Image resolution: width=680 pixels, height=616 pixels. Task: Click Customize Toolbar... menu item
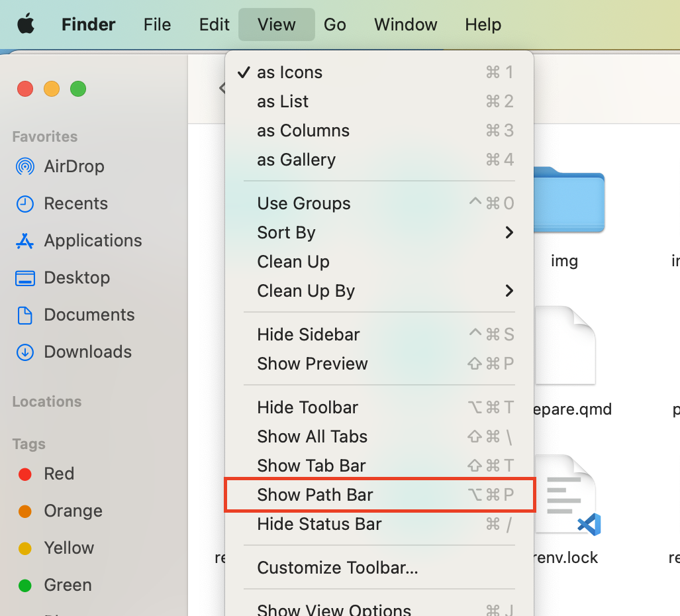coord(338,568)
